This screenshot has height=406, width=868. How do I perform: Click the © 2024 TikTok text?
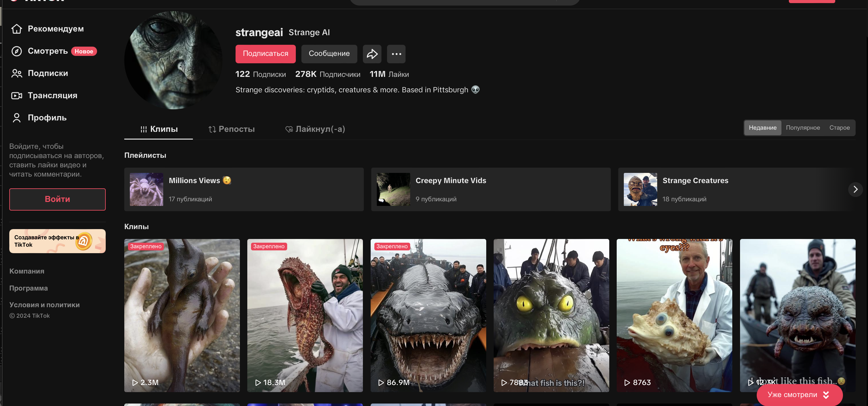[x=30, y=316]
